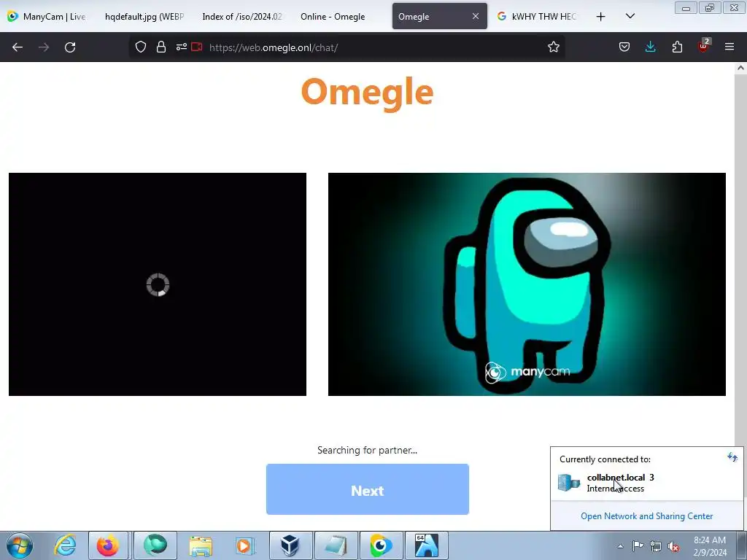The width and height of the screenshot is (747, 560).
Task: Open the ManyCam taskbar icon
Action: click(381, 545)
